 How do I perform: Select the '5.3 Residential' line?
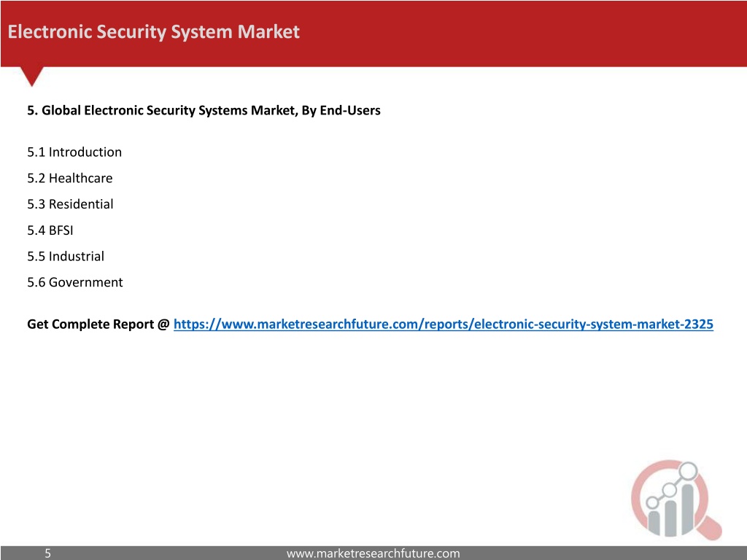pyautogui.click(x=70, y=204)
